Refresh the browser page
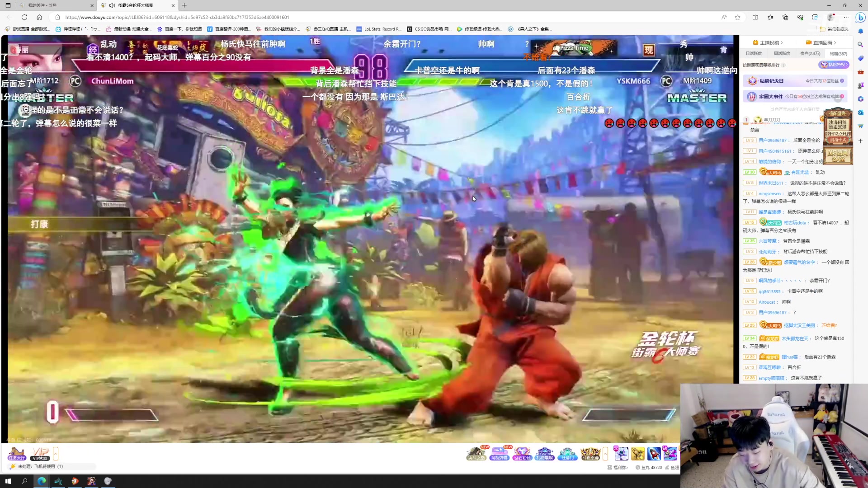The width and height of the screenshot is (868, 488). (24, 17)
